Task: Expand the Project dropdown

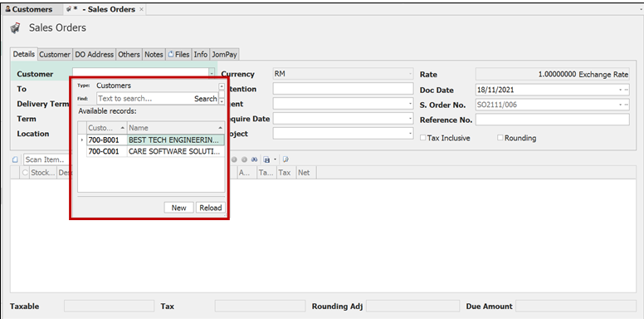Action: pos(411,134)
